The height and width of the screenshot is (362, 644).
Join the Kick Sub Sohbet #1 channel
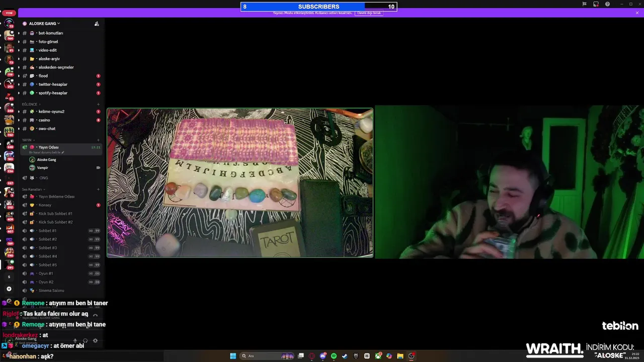coord(60,214)
